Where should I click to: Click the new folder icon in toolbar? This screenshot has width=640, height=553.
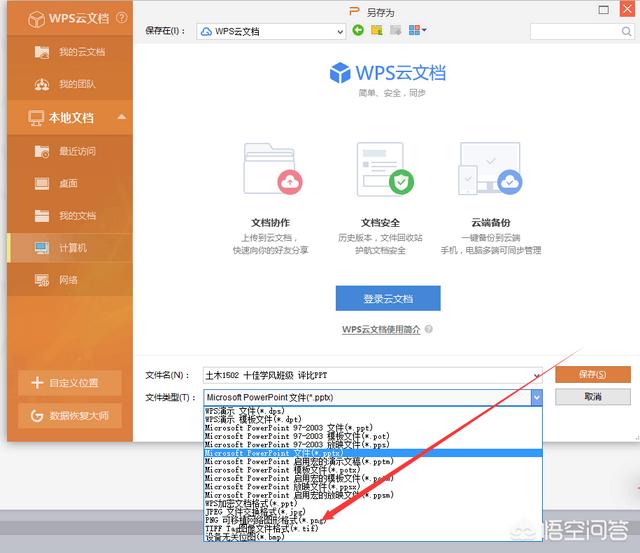coord(377,31)
